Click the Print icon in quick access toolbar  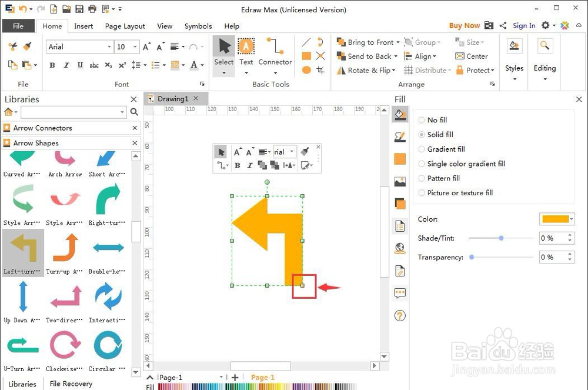click(x=92, y=9)
